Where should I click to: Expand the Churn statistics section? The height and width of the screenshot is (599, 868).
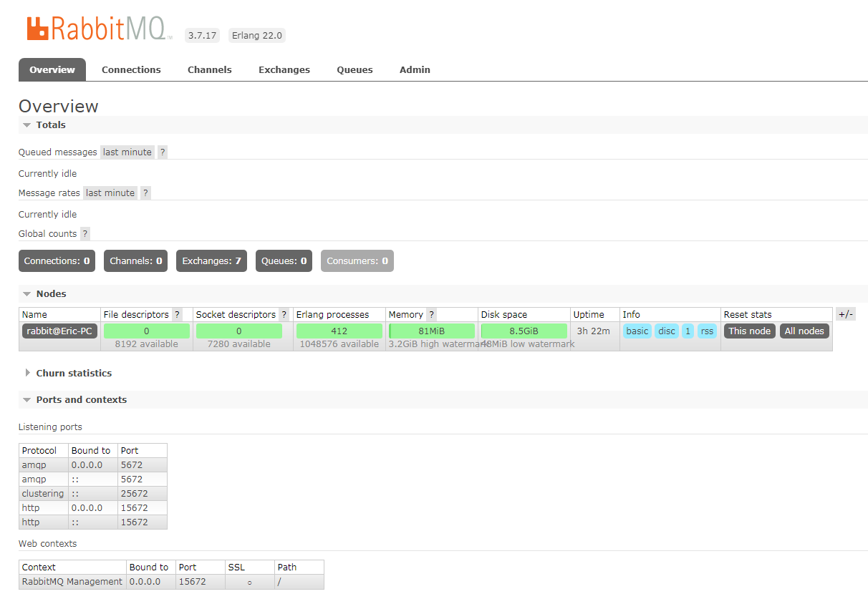click(69, 373)
